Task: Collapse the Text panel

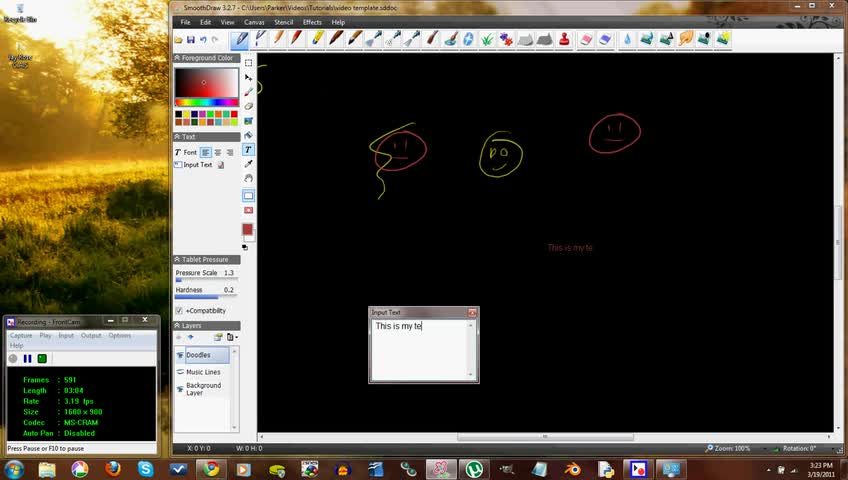Action: coord(177,137)
